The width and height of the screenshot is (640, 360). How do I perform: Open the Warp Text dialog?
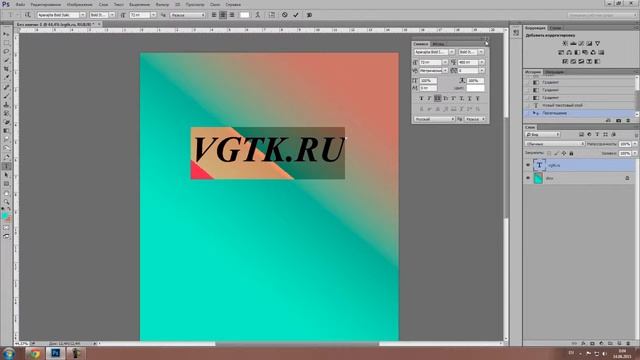pyautogui.click(x=258, y=15)
